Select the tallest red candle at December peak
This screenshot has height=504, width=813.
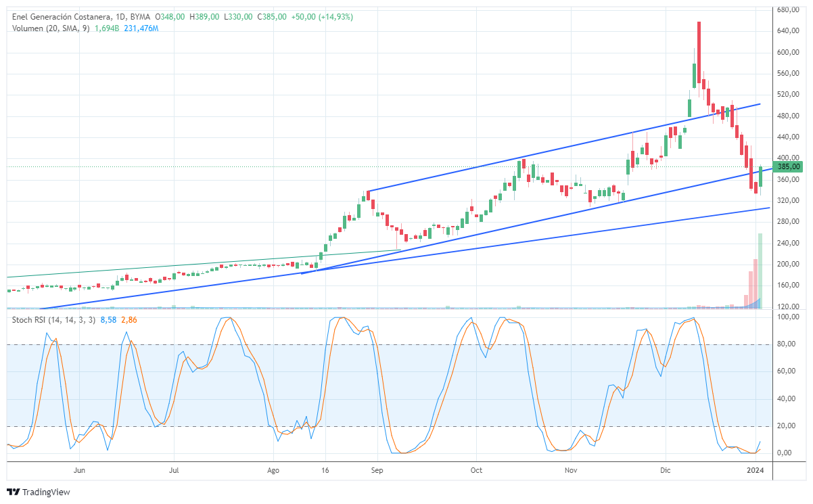699,54
